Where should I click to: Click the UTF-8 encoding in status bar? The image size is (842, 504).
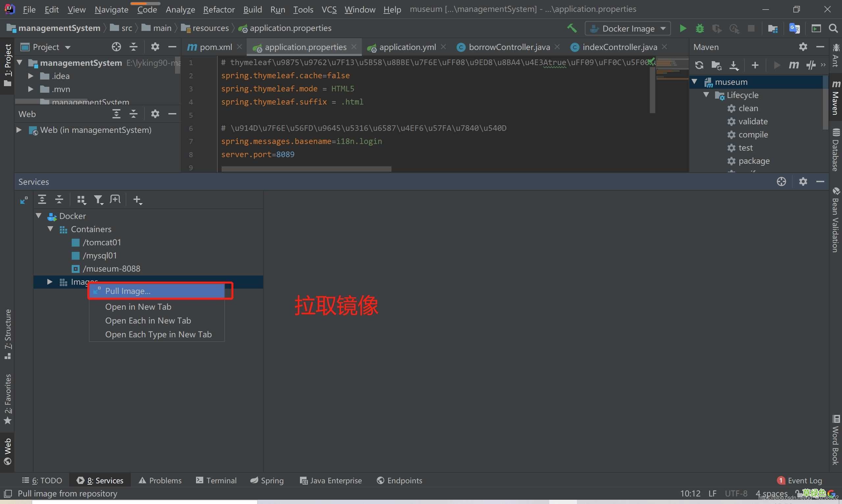736,493
